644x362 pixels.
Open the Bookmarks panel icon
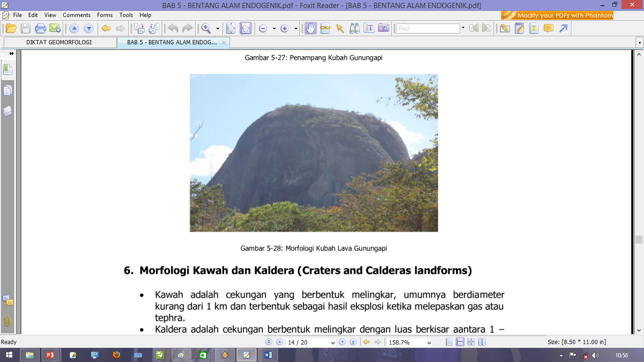(8, 69)
